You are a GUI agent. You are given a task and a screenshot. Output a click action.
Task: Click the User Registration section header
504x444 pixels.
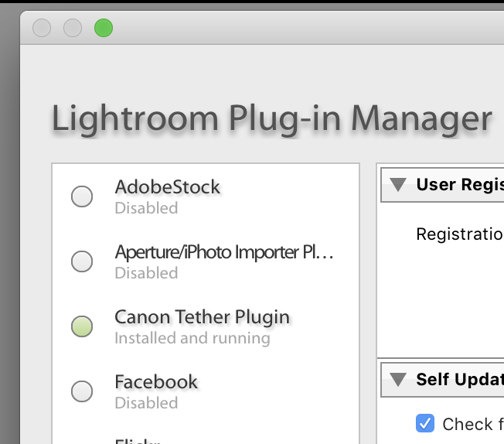(x=459, y=185)
